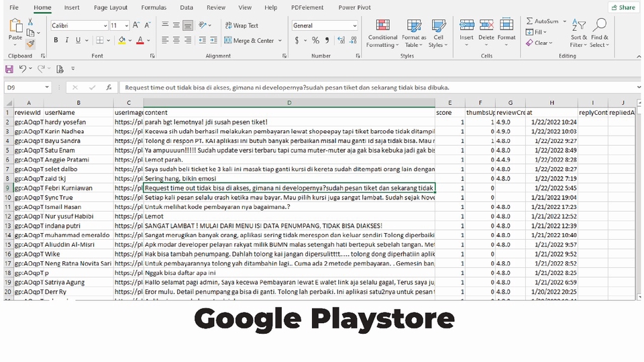The image size is (644, 362).
Task: Click the Undo arrow icon
Action: [23, 69]
